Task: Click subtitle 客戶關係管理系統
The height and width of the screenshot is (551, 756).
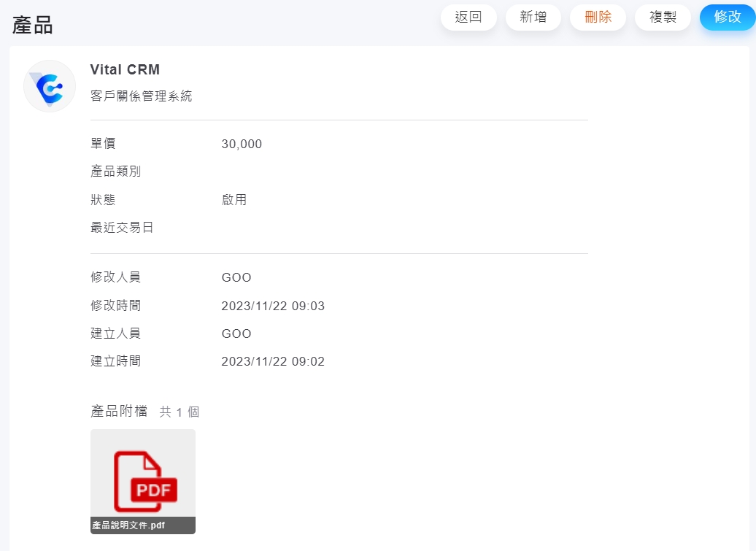Action: pyautogui.click(x=141, y=96)
